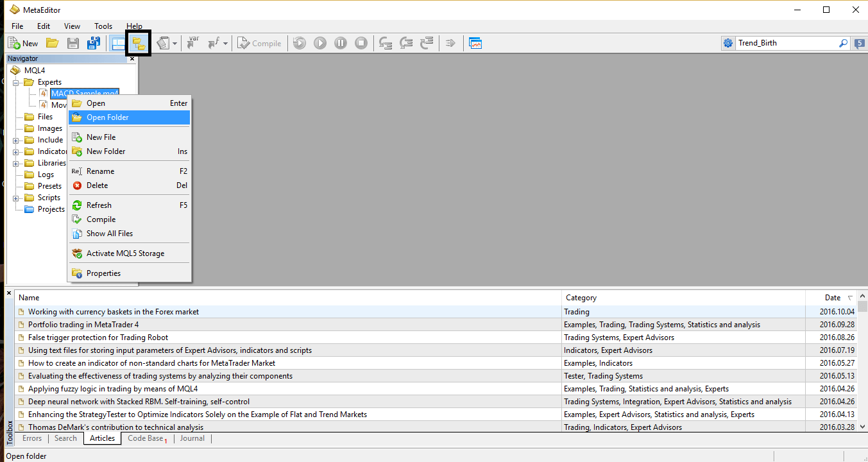Click the trading terminal chart icon

pyautogui.click(x=475, y=43)
